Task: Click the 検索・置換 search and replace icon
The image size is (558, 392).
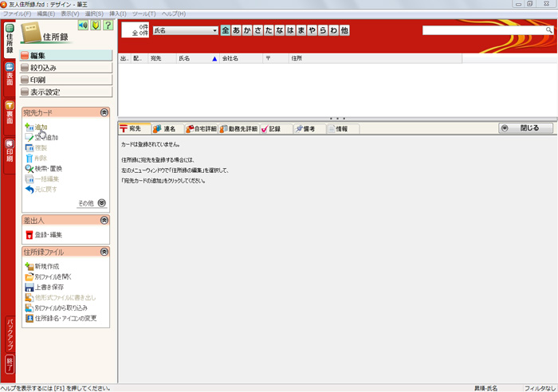Action: pos(29,169)
